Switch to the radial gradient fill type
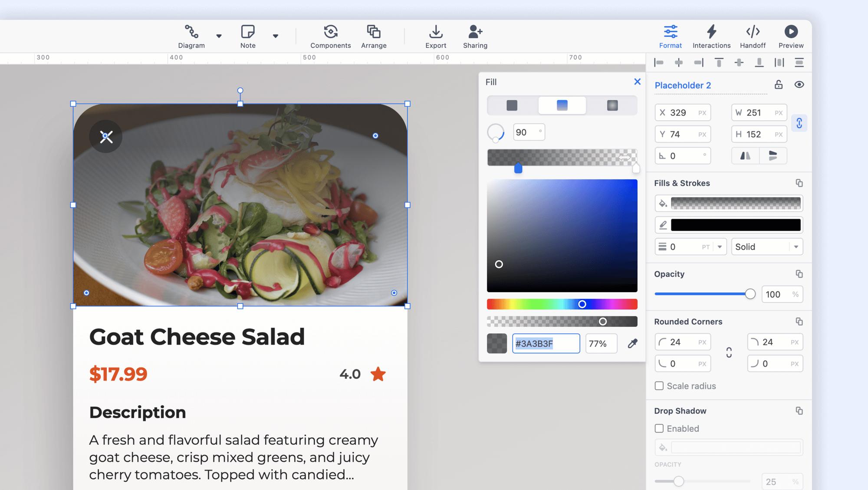 (x=612, y=105)
